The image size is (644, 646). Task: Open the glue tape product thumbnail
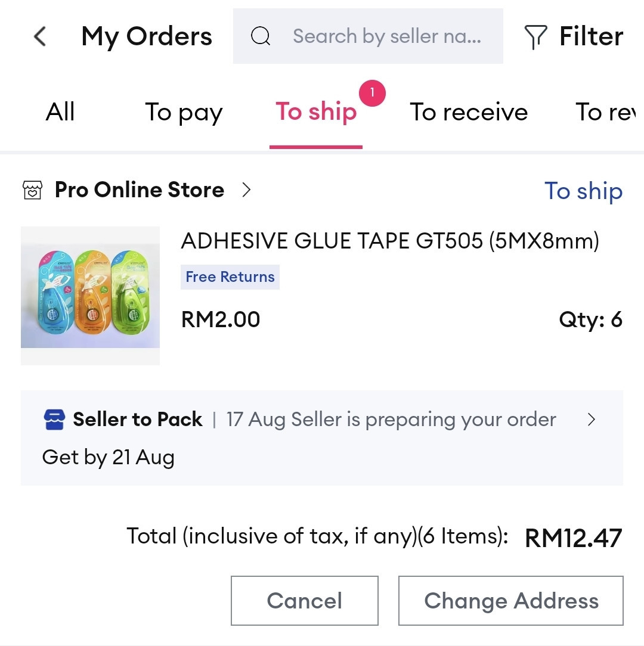(x=90, y=296)
